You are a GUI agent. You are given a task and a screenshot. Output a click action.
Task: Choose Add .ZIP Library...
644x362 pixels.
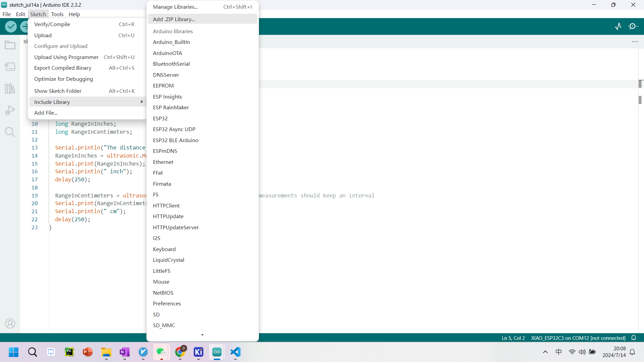(203, 19)
